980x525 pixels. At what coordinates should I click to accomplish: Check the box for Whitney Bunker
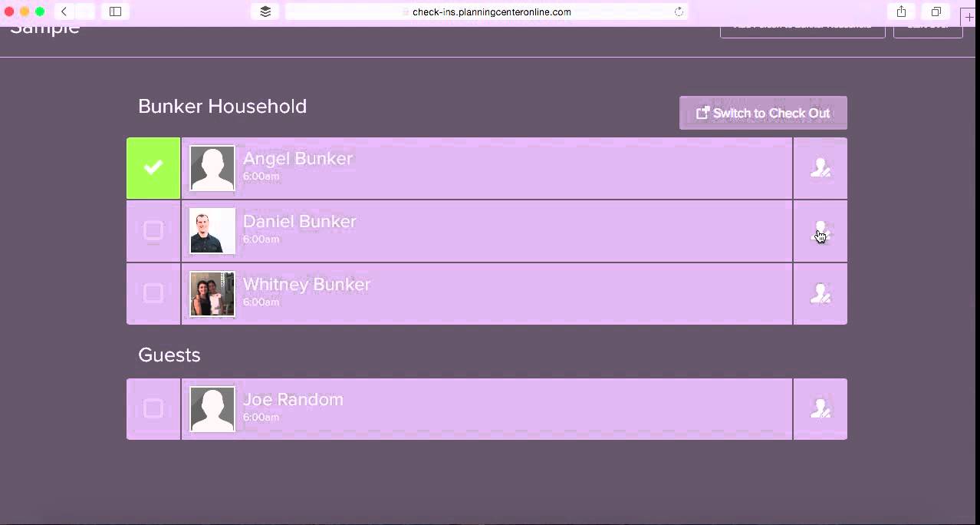(x=153, y=293)
